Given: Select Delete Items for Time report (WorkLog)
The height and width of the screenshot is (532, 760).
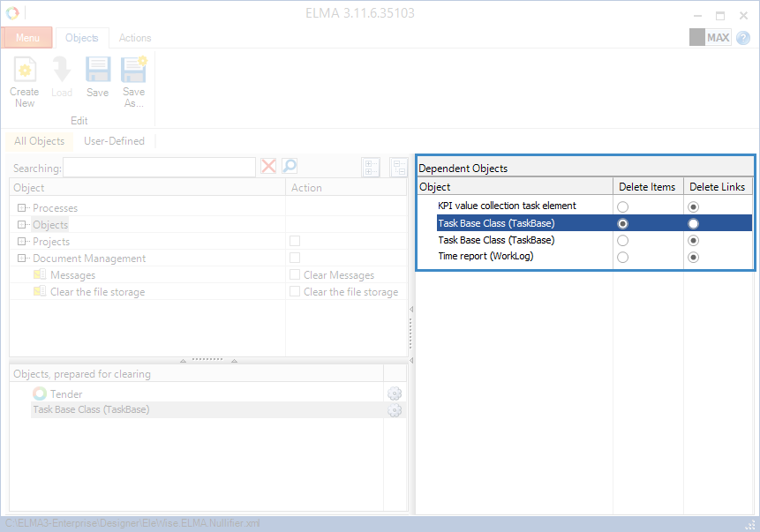Looking at the screenshot, I should point(623,257).
